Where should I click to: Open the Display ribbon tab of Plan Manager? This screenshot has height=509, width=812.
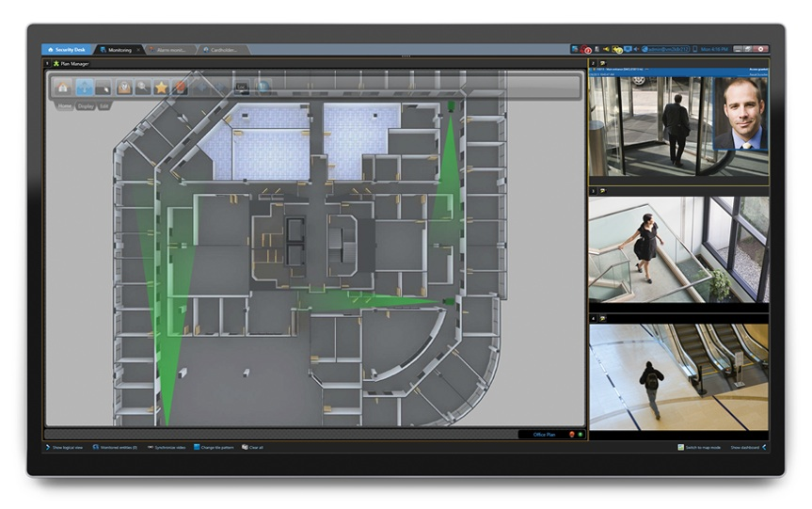click(x=86, y=106)
